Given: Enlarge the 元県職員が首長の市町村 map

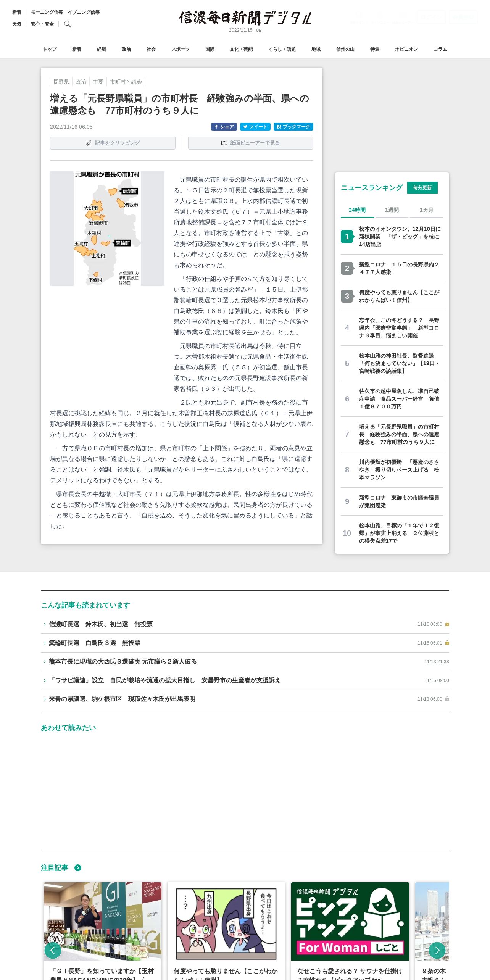Looking at the screenshot, I should pos(107,229).
